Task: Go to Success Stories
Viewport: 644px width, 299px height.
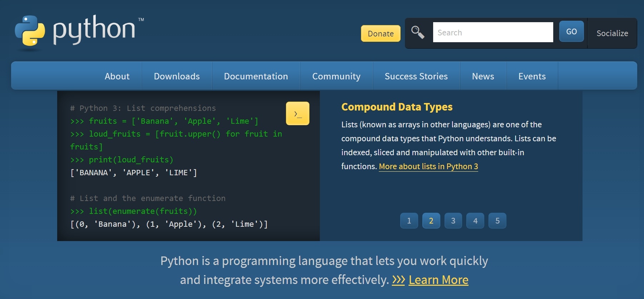Action: [416, 76]
